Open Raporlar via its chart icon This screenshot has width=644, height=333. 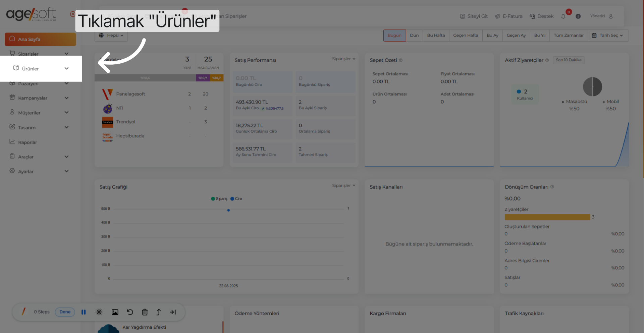coord(12,142)
